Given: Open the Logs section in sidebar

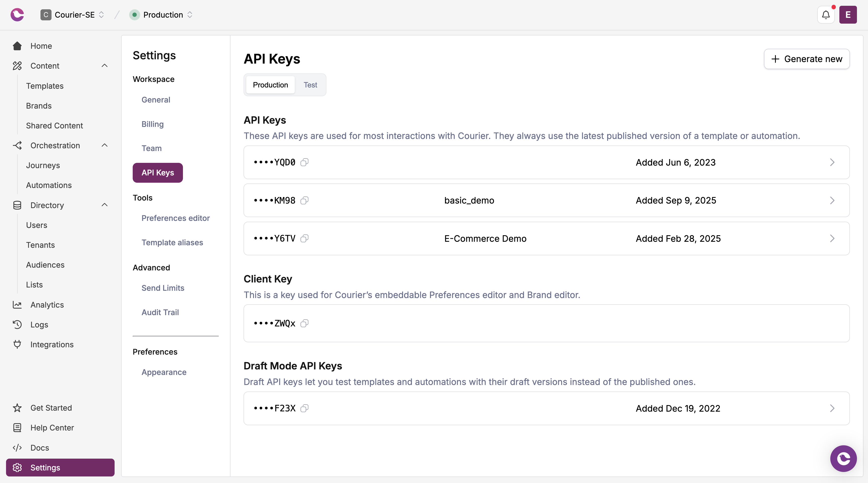Looking at the screenshot, I should coord(39,325).
